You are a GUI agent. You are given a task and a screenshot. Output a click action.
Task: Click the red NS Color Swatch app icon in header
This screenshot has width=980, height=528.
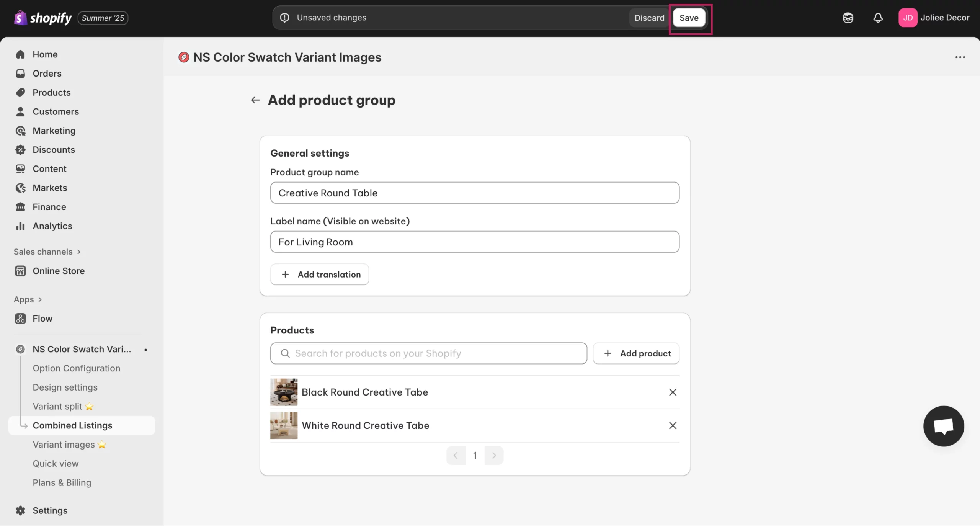pyautogui.click(x=184, y=57)
